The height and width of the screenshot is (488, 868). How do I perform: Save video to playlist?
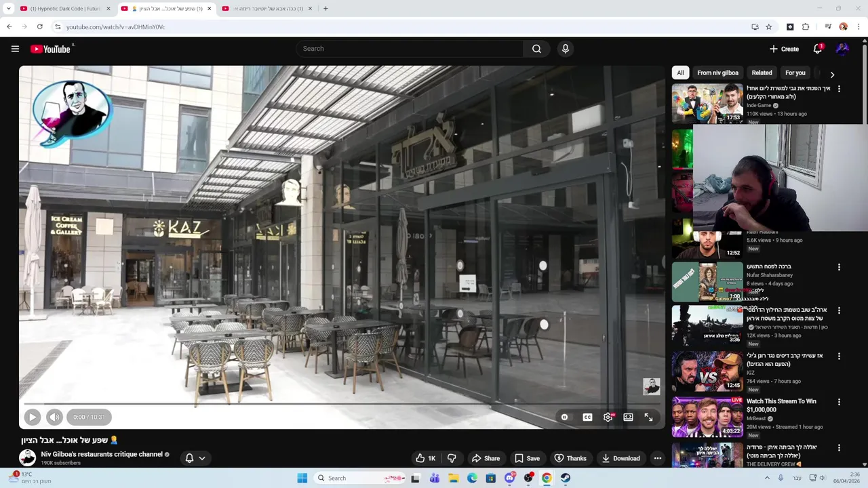527,458
